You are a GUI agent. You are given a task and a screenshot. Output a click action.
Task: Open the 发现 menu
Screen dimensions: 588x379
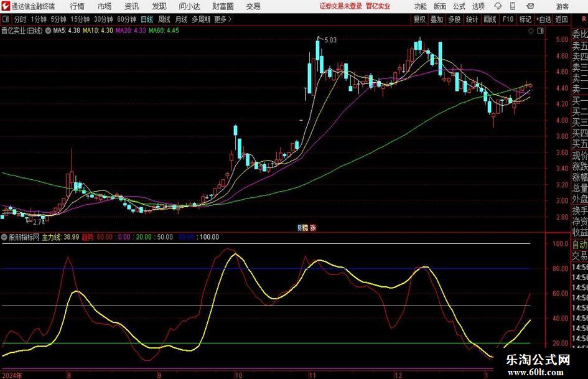tap(159, 6)
